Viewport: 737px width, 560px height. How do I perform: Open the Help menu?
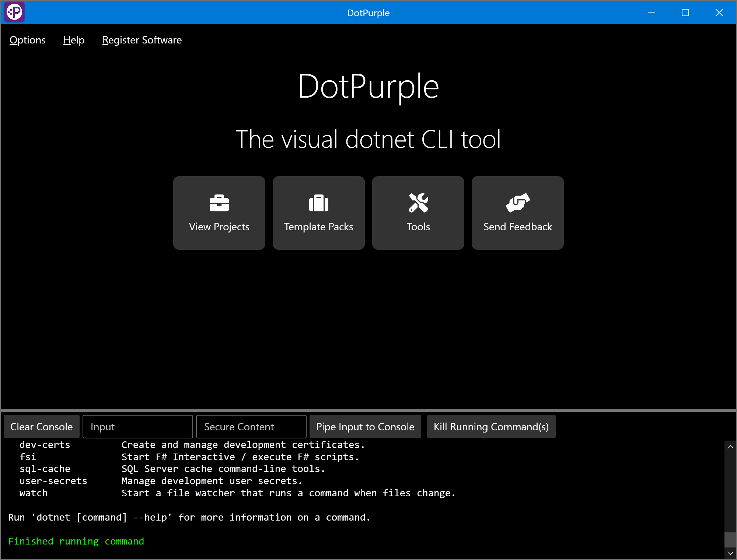(x=74, y=40)
